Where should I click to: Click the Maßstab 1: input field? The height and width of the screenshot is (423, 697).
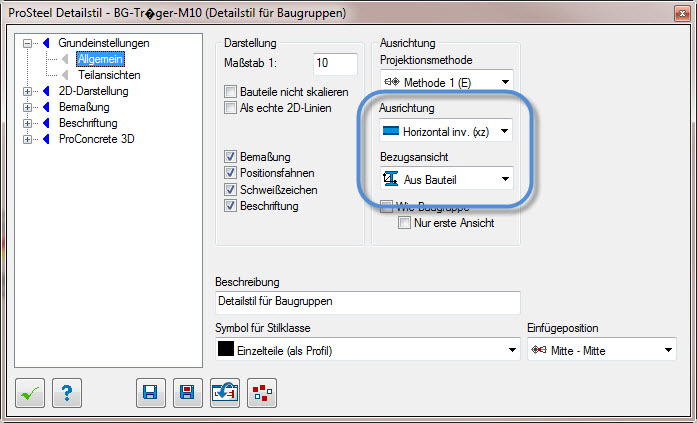click(335, 64)
